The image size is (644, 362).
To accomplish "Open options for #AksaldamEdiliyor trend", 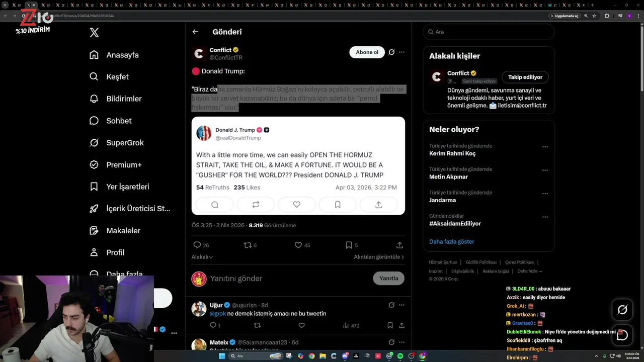I will [545, 217].
